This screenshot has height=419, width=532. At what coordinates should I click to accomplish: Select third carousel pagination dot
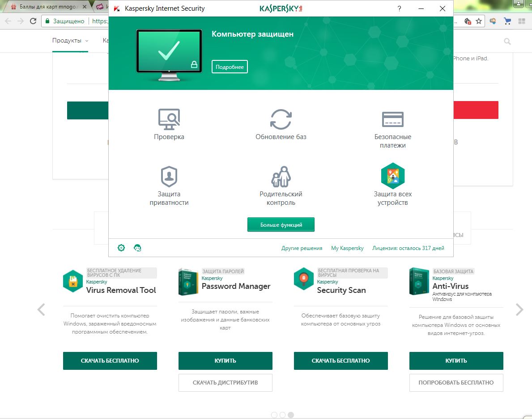coord(291,415)
